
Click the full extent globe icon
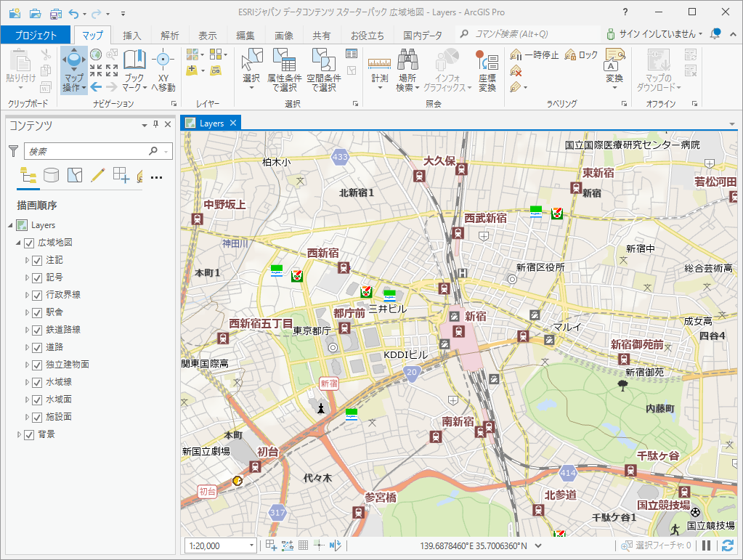point(96,54)
